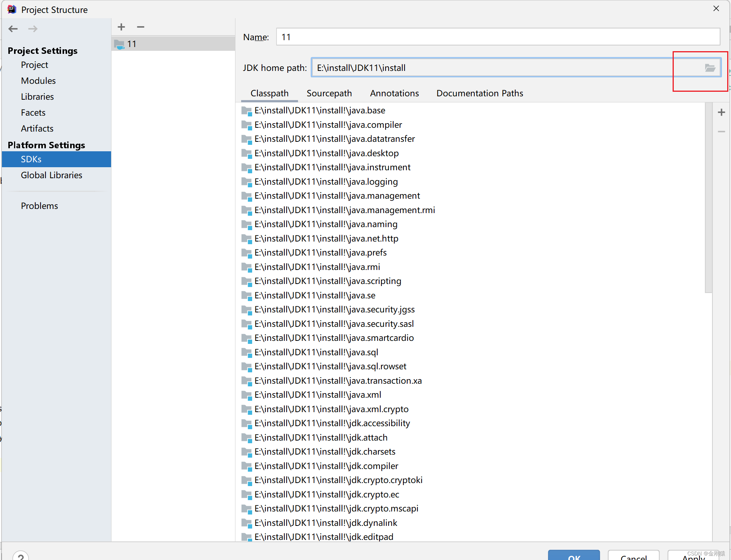Select the java.security.sasl classpath entry
Viewport: 731px width, 560px height.
tap(472, 324)
